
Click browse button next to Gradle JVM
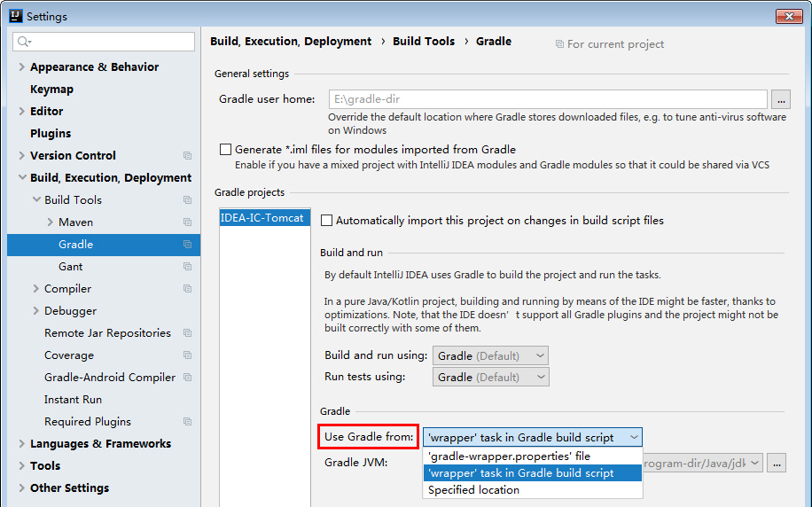777,463
